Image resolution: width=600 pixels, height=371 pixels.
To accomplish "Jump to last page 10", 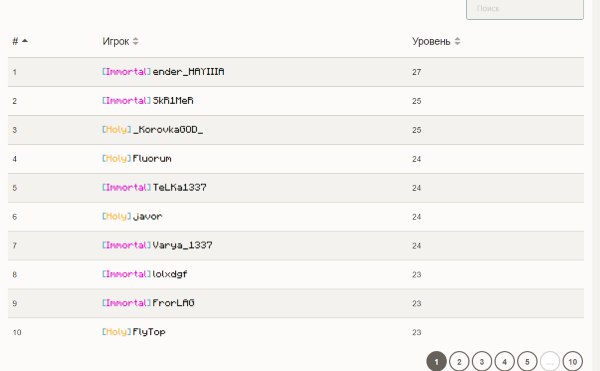I will [x=572, y=361].
